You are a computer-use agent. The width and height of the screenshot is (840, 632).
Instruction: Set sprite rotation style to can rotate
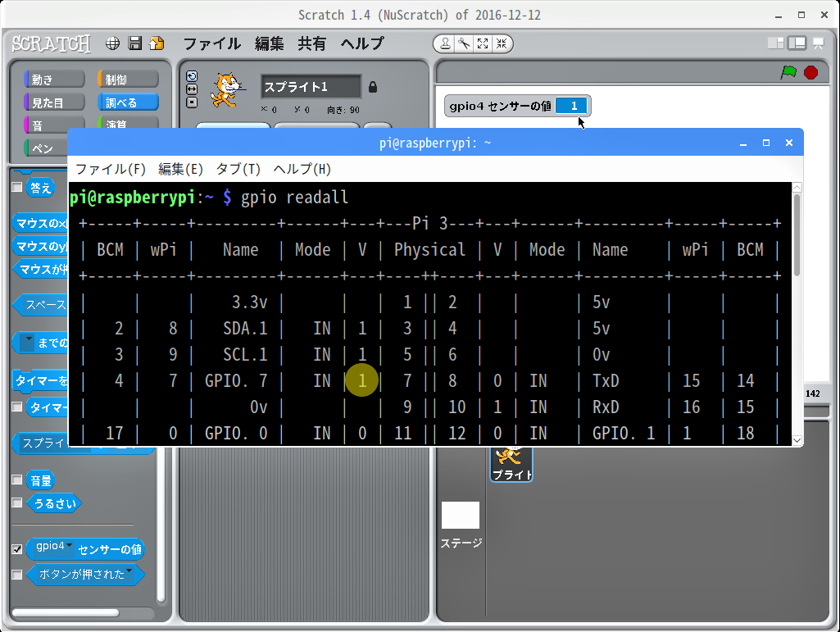click(x=192, y=76)
